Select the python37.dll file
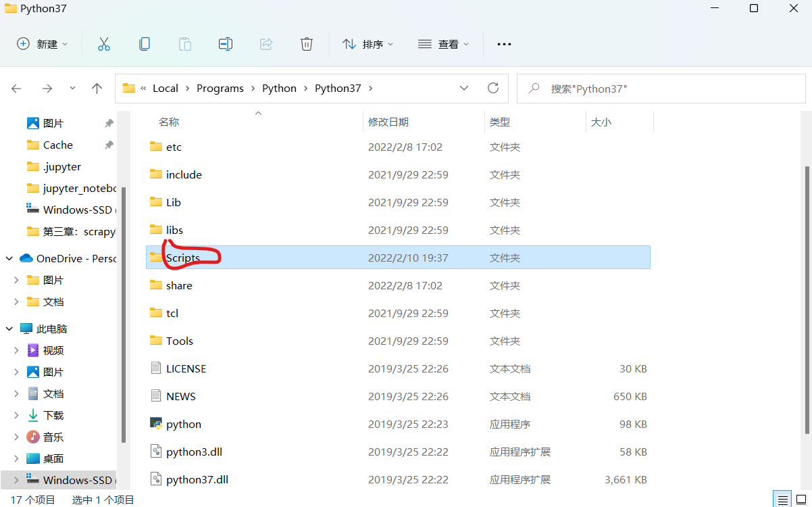Screen dimensions: 812x507 398,479
